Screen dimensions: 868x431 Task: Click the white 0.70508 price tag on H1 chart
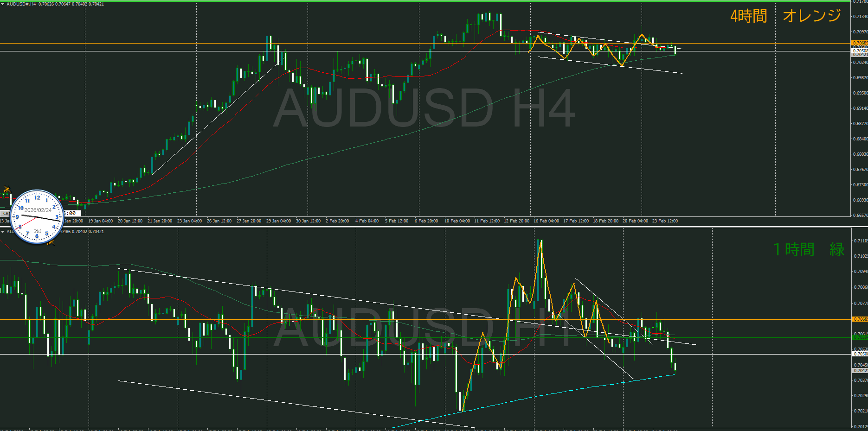coord(860,354)
